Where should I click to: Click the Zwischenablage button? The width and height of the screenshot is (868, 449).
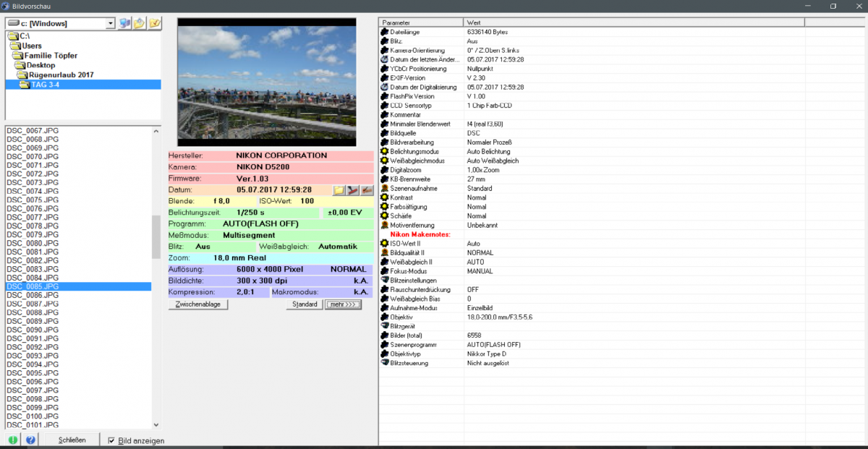(x=198, y=304)
